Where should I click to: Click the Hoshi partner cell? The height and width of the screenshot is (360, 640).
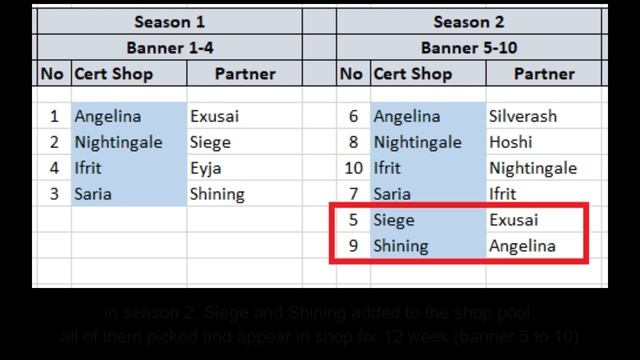pos(544,142)
